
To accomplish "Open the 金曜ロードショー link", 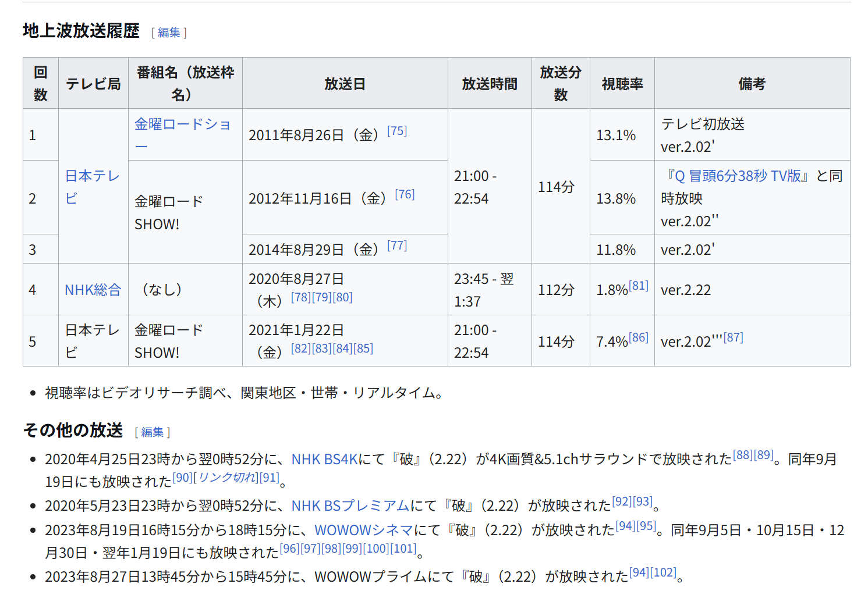I will (x=182, y=124).
